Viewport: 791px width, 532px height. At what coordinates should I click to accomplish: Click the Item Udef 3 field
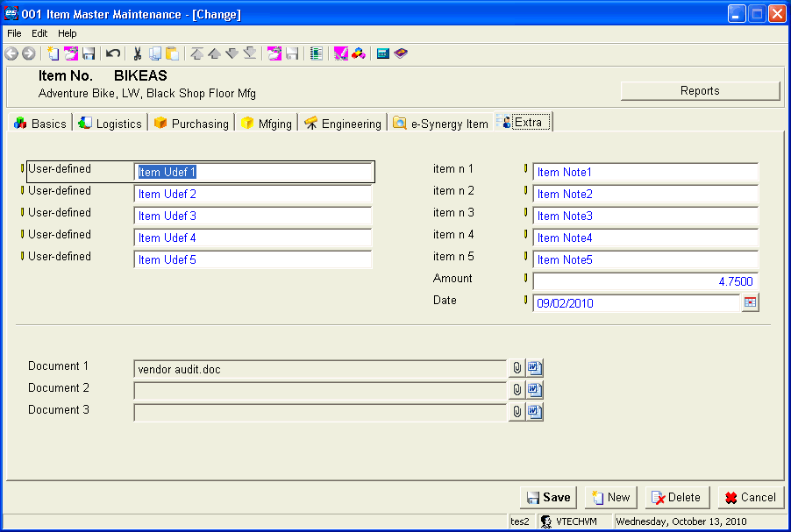253,216
